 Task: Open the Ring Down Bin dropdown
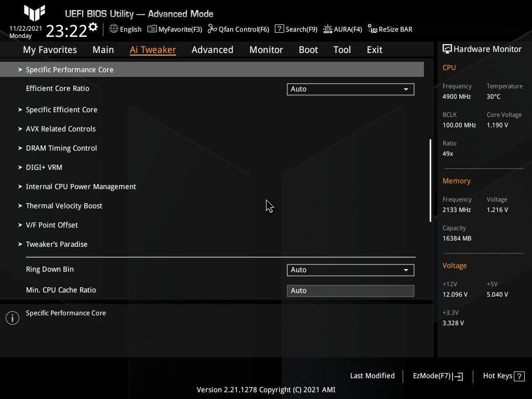tap(351, 270)
